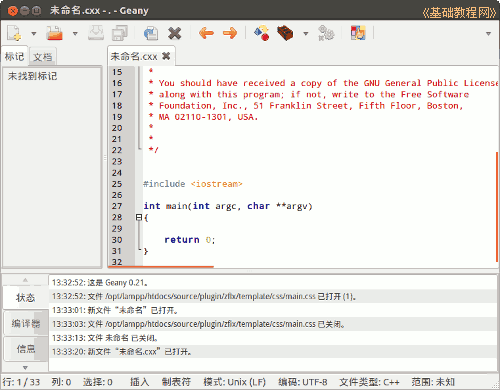This screenshot has height=390, width=500.
Task: Click the int main(int argc, char **argv) line
Action: tap(228, 206)
